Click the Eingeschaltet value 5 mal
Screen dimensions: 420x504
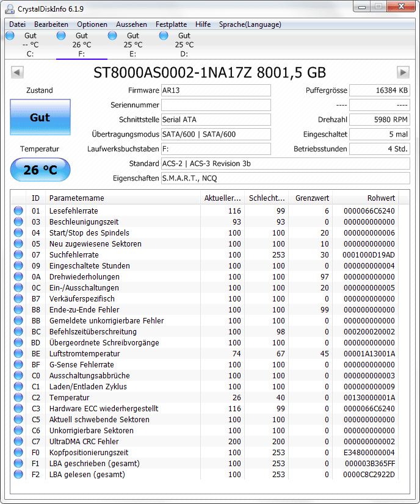380,134
